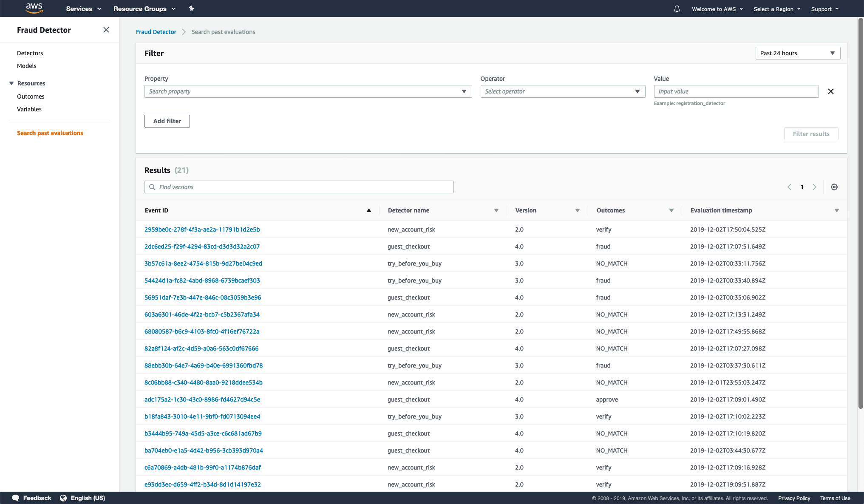Sort by Evaluation timestamp column arrow

837,210
